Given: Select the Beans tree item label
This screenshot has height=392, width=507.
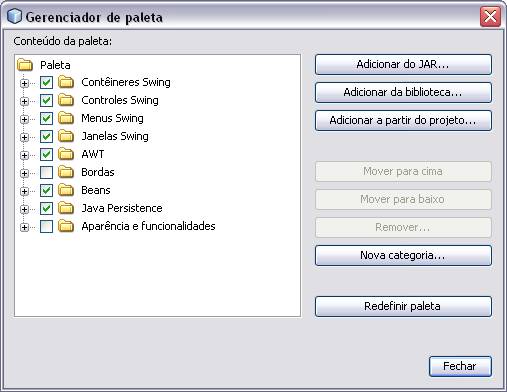Looking at the screenshot, I should [96, 190].
